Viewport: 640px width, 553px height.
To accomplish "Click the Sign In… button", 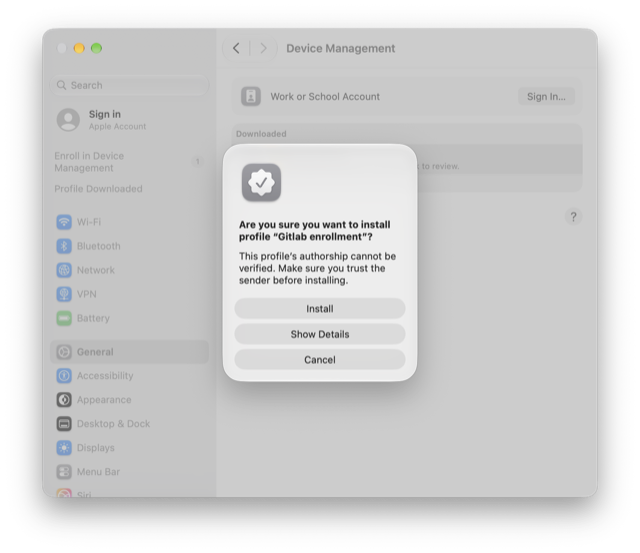I will click(546, 97).
